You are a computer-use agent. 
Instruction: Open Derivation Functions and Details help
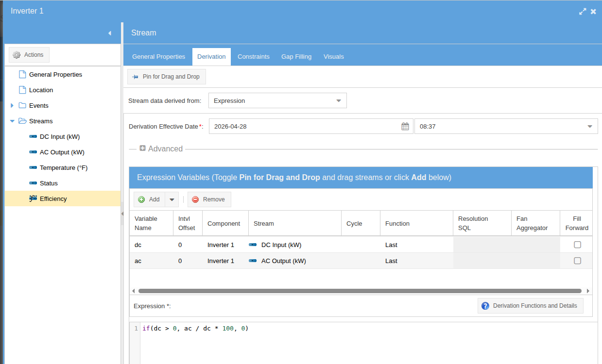(530, 306)
